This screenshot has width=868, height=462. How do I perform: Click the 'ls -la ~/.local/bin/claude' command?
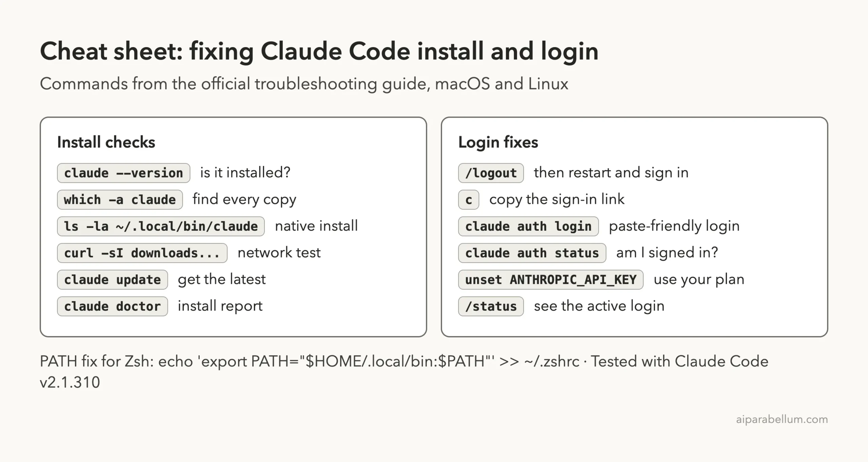point(161,226)
